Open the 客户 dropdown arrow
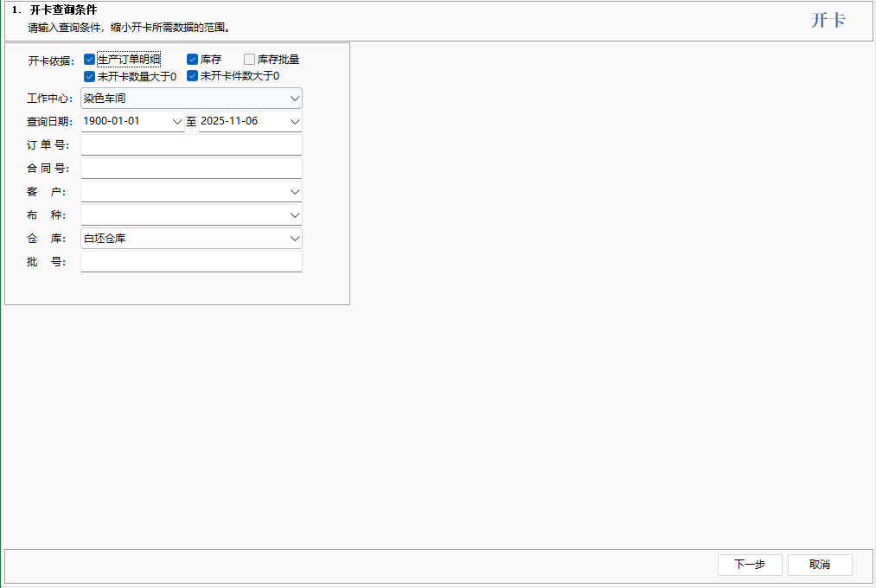Image resolution: width=876 pixels, height=588 pixels. [295, 192]
